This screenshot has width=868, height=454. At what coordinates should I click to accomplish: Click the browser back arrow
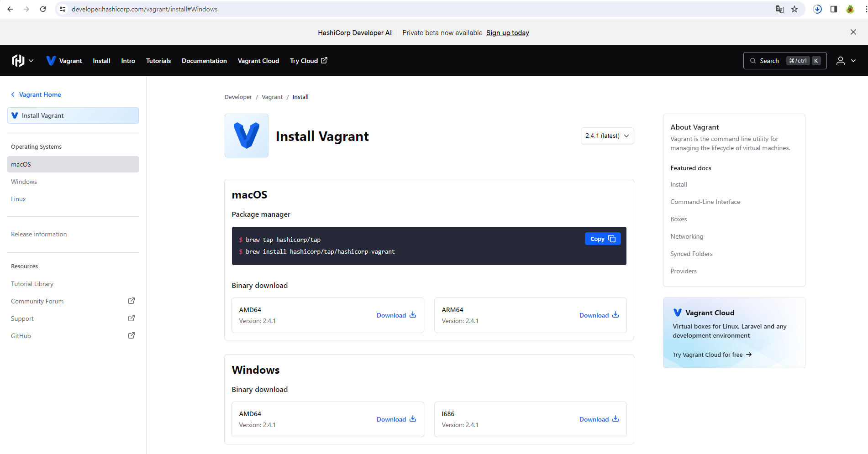tap(10, 9)
